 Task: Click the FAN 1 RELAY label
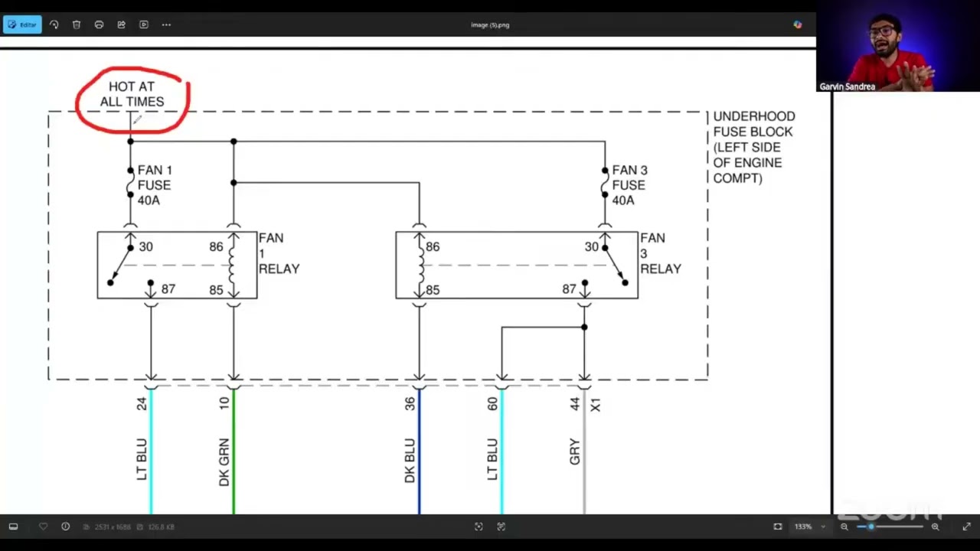tap(279, 253)
